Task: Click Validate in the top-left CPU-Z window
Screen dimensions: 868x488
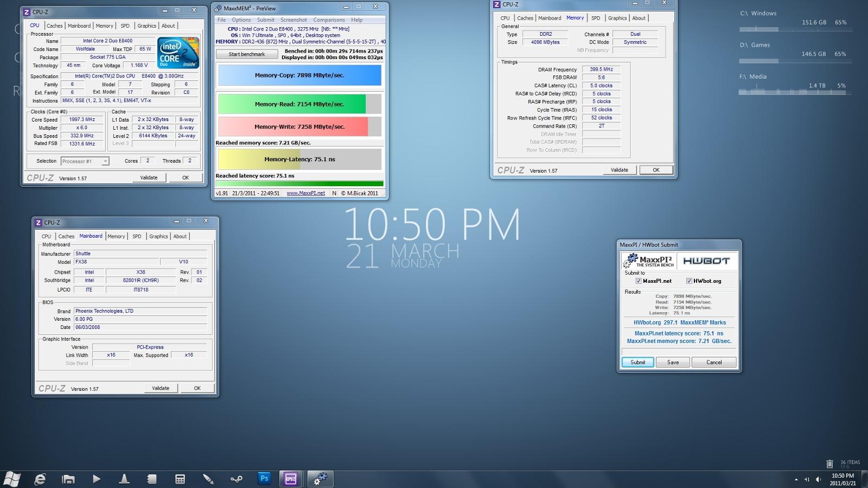Action: (x=149, y=178)
